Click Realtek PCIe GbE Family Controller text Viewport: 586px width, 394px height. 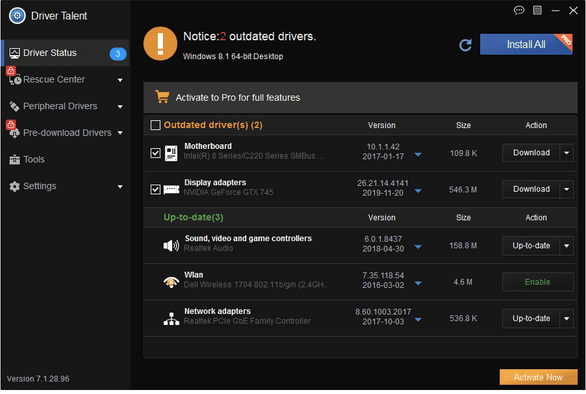click(247, 321)
